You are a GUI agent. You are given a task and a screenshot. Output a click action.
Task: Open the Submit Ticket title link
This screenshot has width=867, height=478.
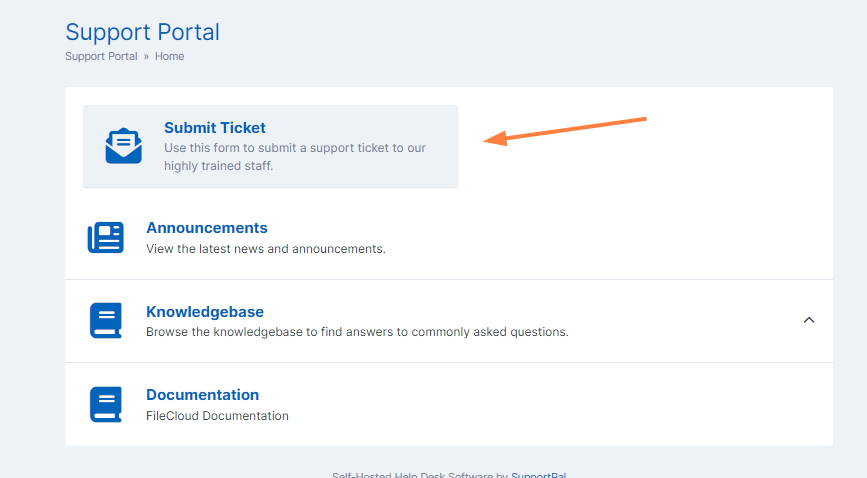tap(214, 128)
